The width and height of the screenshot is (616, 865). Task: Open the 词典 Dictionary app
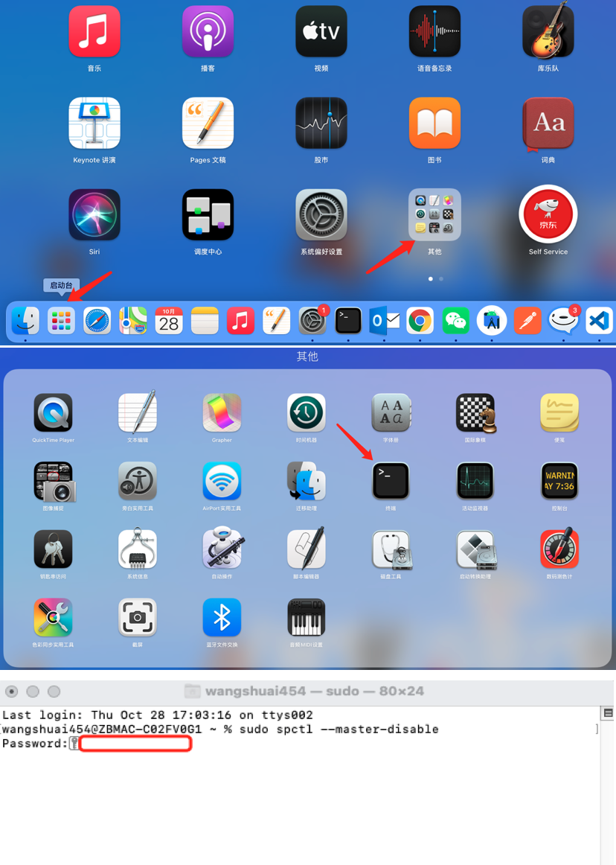(x=548, y=123)
